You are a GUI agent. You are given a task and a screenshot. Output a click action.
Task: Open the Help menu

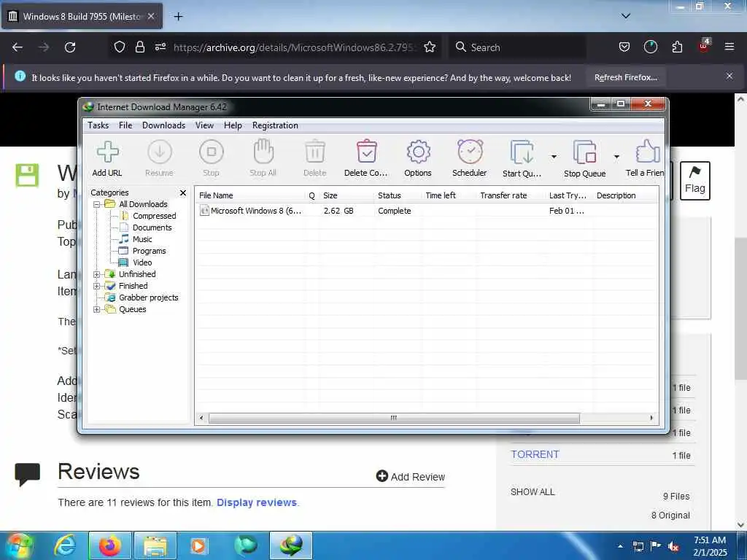point(233,125)
